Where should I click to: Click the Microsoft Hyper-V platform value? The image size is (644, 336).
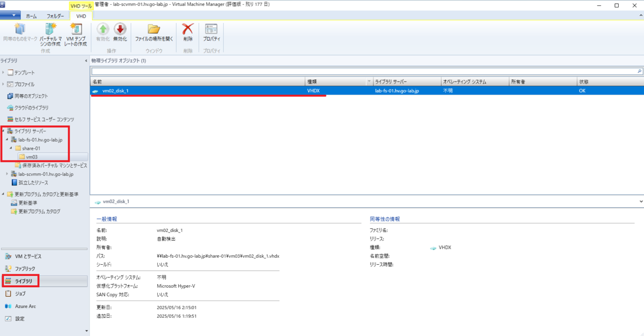tap(176, 286)
